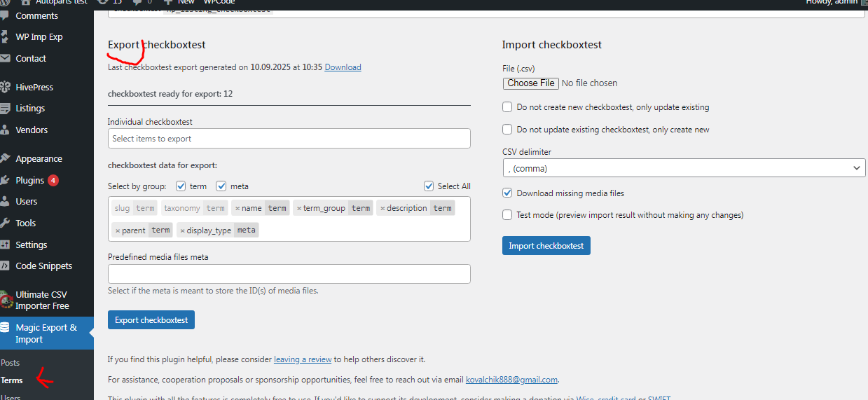This screenshot has height=400, width=868.
Task: Open Plugins via its plug icon
Action: point(6,181)
